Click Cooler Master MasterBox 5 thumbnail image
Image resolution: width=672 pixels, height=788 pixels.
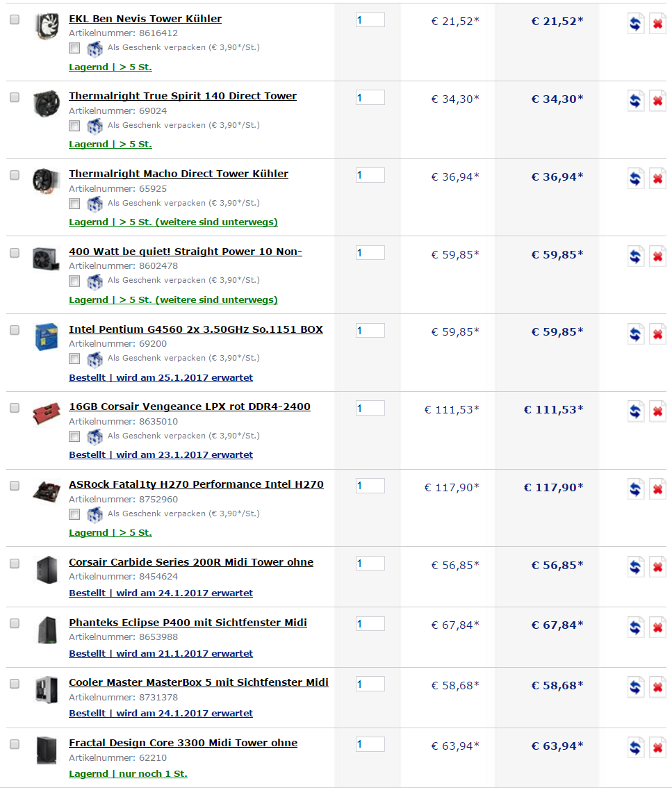[47, 690]
